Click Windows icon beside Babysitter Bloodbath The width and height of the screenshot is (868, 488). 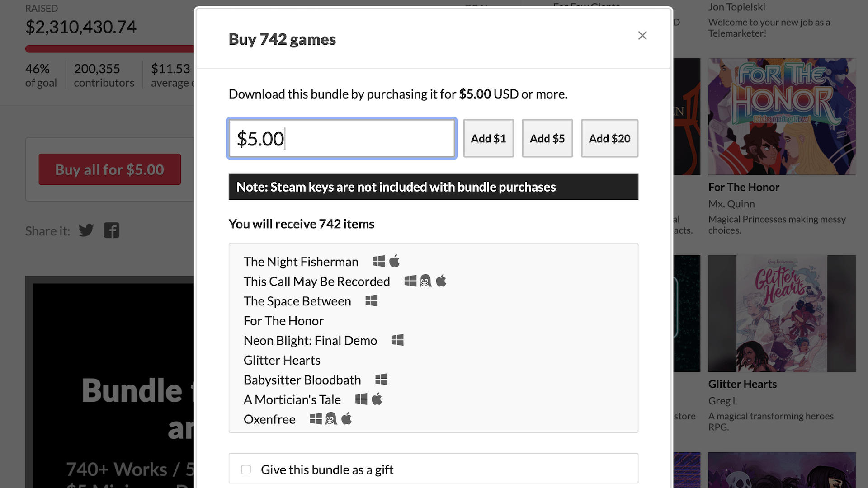tap(382, 379)
